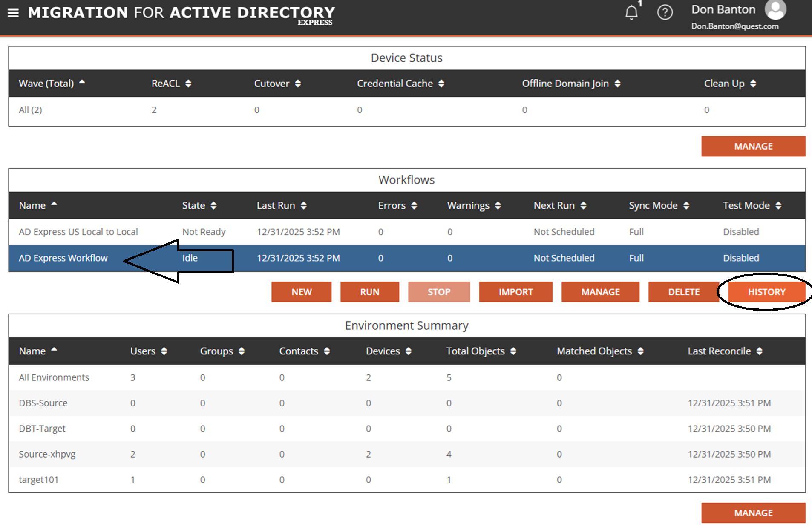The width and height of the screenshot is (812, 527).
Task: Sort Device Status by ReACL column
Action: pos(171,84)
